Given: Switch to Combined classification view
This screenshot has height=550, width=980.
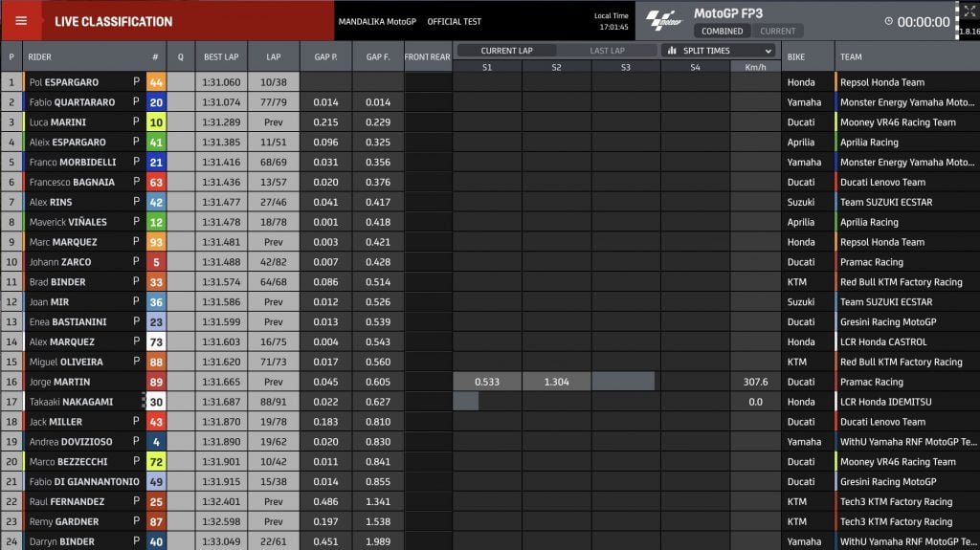Looking at the screenshot, I should point(722,31).
